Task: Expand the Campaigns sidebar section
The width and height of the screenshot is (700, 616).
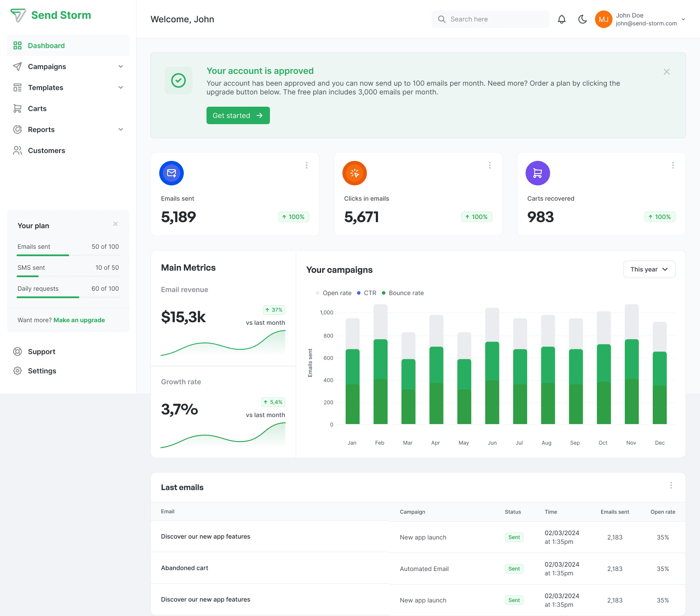Action: tap(121, 66)
